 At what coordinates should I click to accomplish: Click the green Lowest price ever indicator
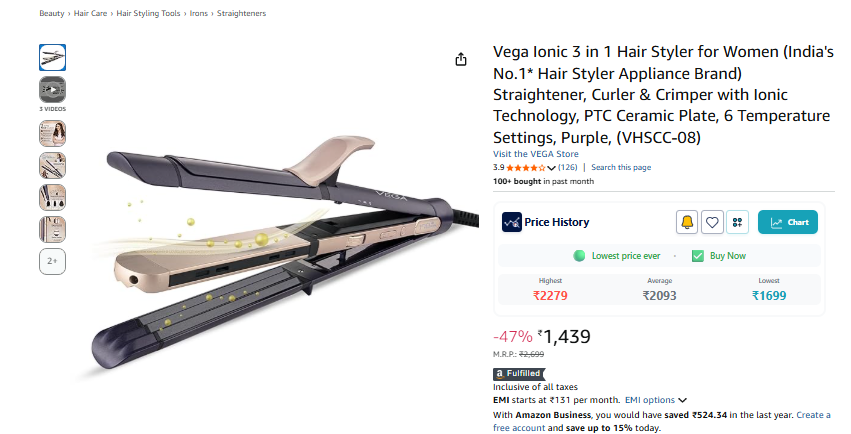tap(579, 256)
